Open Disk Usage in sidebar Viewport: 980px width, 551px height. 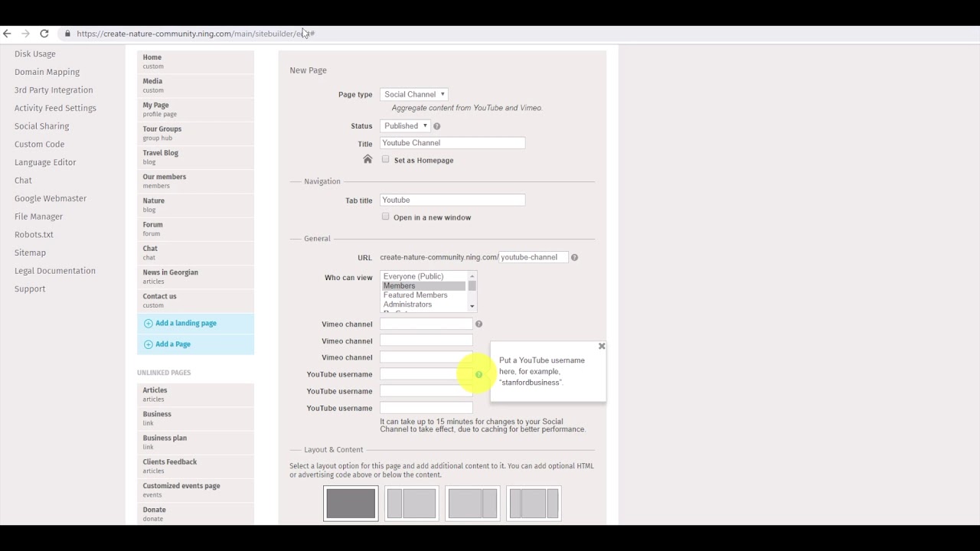35,54
